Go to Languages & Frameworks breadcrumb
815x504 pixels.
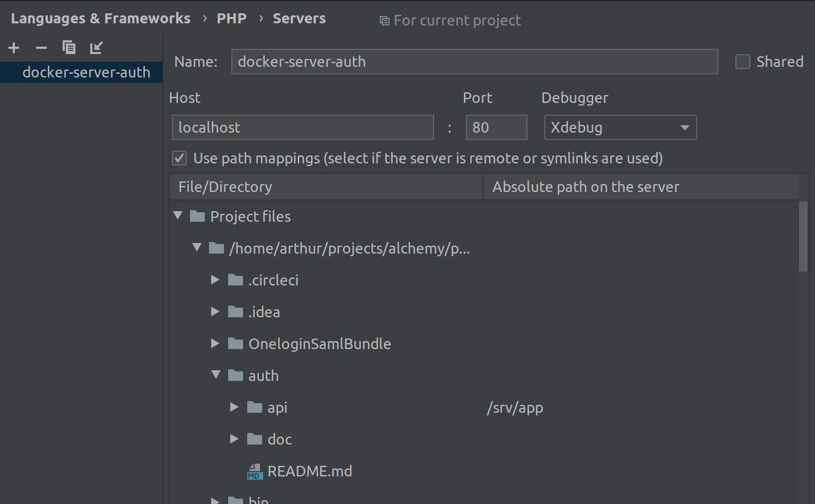[x=101, y=19]
